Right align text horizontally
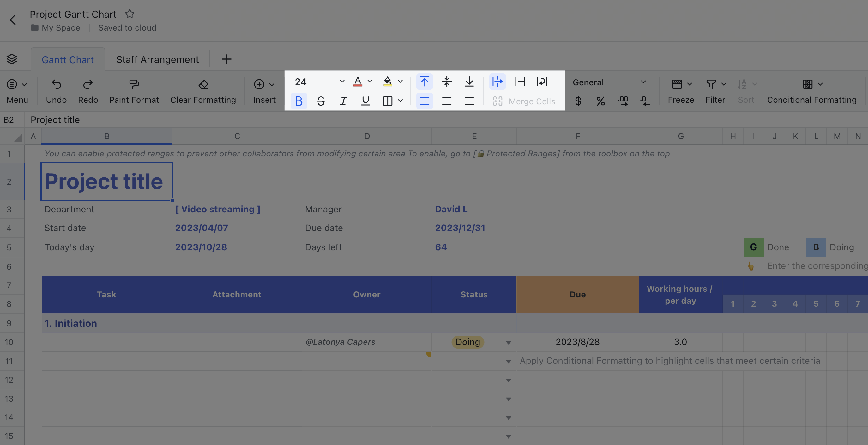The image size is (868, 445). click(469, 101)
